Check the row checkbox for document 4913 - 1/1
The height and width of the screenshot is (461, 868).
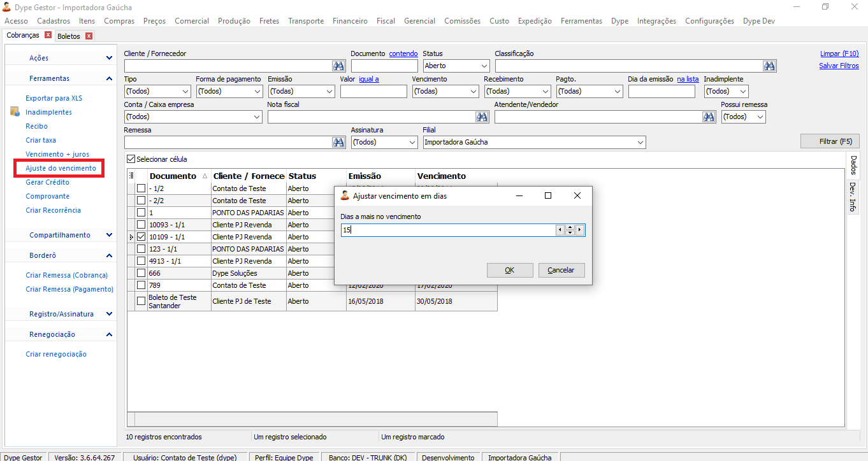141,261
